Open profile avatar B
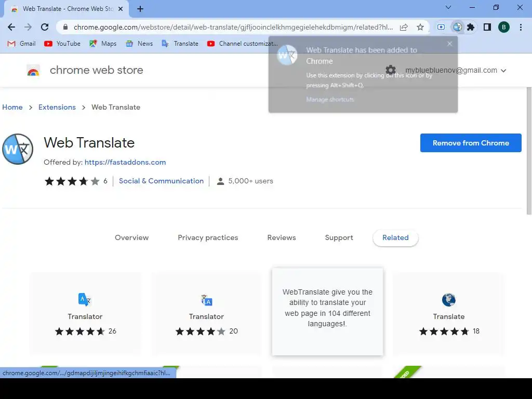Image resolution: width=532 pixels, height=399 pixels. [x=504, y=27]
